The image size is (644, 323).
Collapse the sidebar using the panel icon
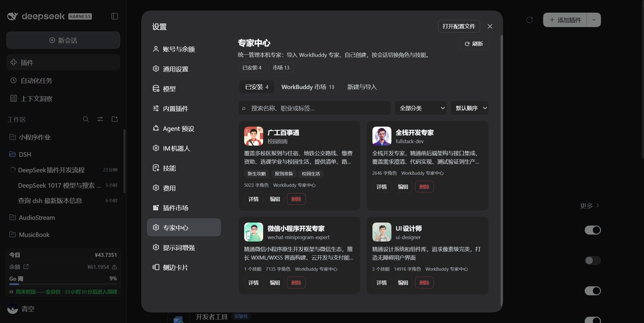pyautogui.click(x=115, y=16)
